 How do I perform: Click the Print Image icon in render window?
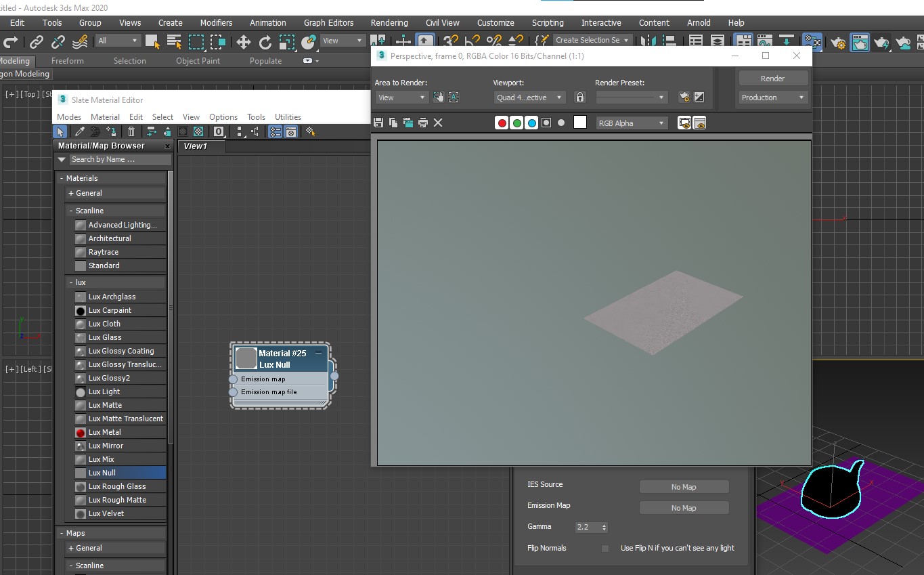[423, 123]
